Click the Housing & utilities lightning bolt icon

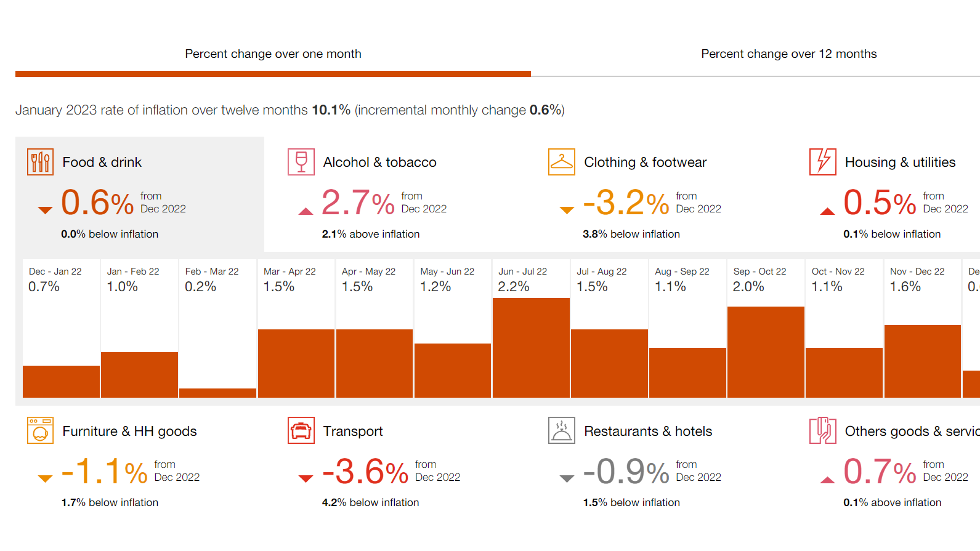coord(822,162)
